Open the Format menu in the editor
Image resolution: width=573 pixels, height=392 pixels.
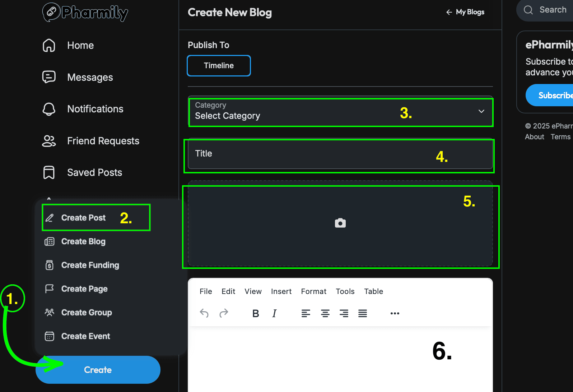313,291
